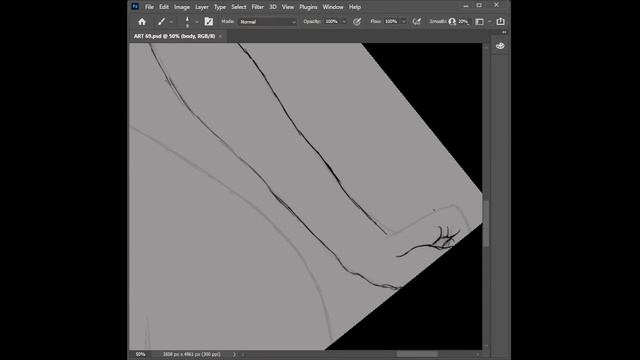Minimize the Photoshop window
The image size is (640, 360).
(466, 6)
